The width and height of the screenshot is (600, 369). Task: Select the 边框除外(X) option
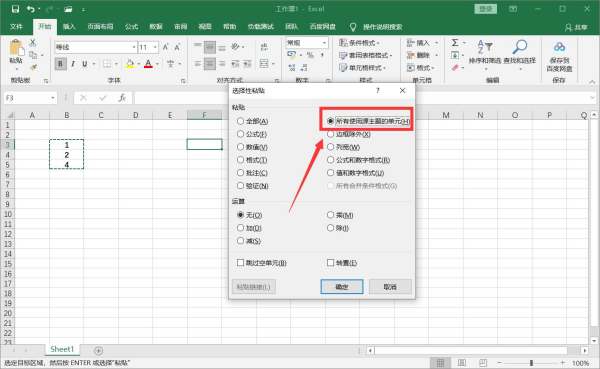[x=349, y=134]
